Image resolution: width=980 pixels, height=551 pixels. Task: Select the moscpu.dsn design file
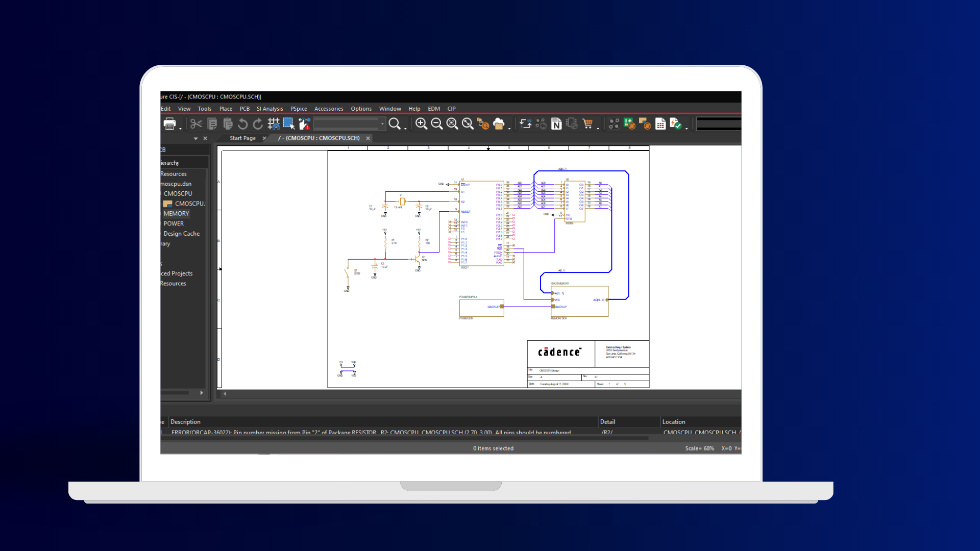tap(176, 184)
